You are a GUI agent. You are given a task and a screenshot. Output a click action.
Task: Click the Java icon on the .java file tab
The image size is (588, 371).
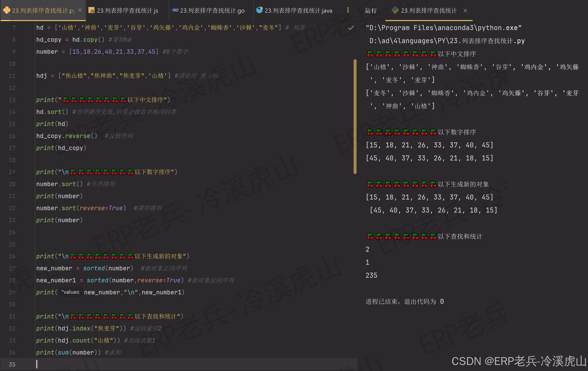click(x=260, y=10)
